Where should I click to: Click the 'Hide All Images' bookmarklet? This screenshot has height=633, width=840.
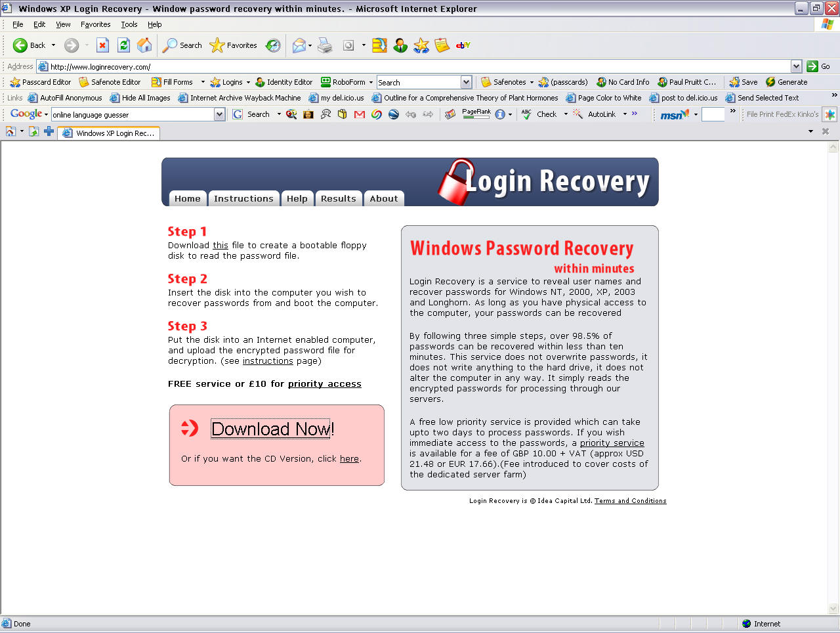(140, 98)
